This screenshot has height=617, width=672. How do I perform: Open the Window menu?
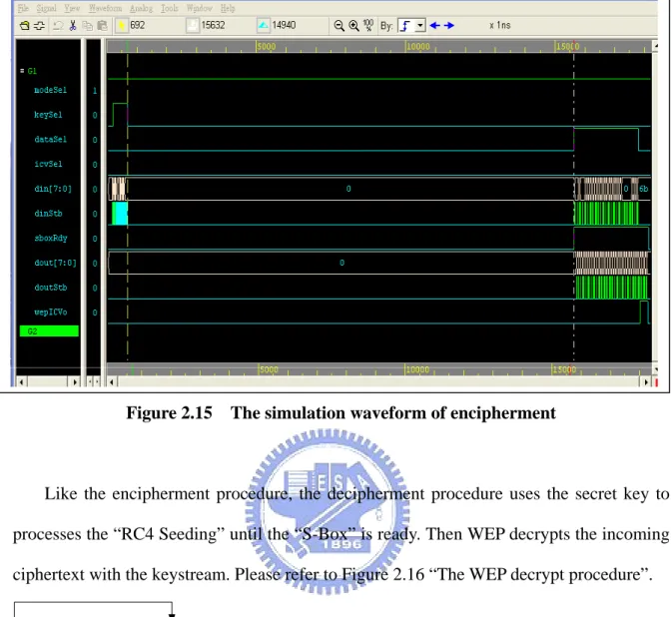tap(200, 8)
